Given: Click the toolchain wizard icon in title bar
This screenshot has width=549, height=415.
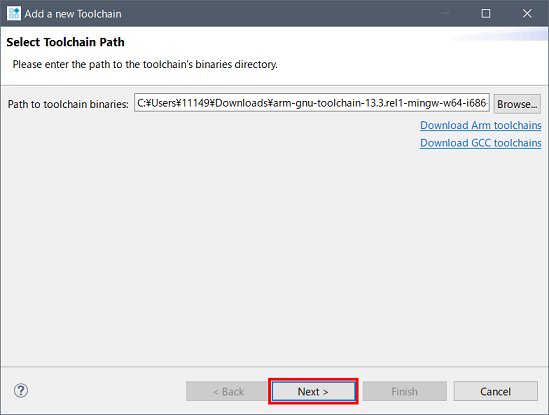Looking at the screenshot, I should (14, 14).
